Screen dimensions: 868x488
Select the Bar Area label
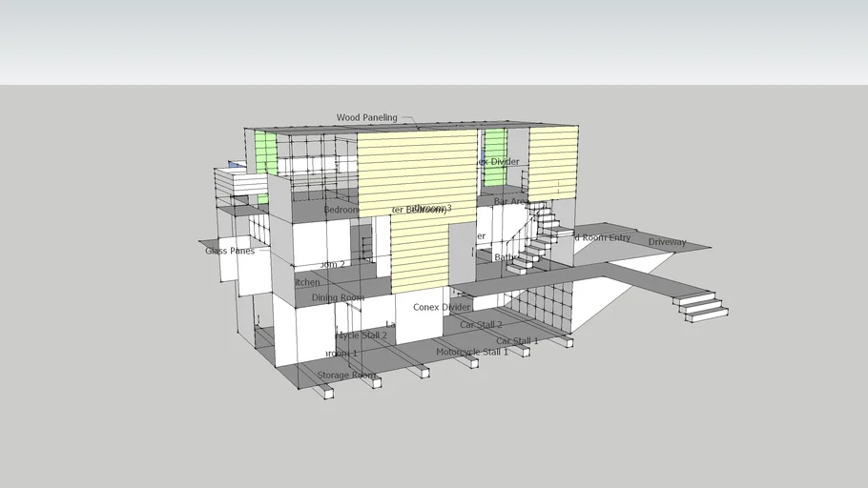pos(510,201)
